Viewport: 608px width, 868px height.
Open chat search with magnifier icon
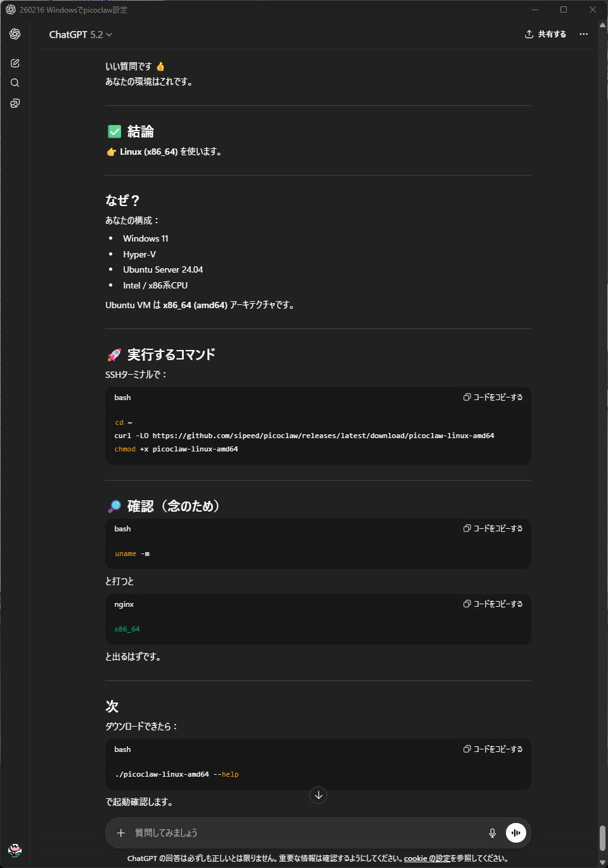pos(15,83)
